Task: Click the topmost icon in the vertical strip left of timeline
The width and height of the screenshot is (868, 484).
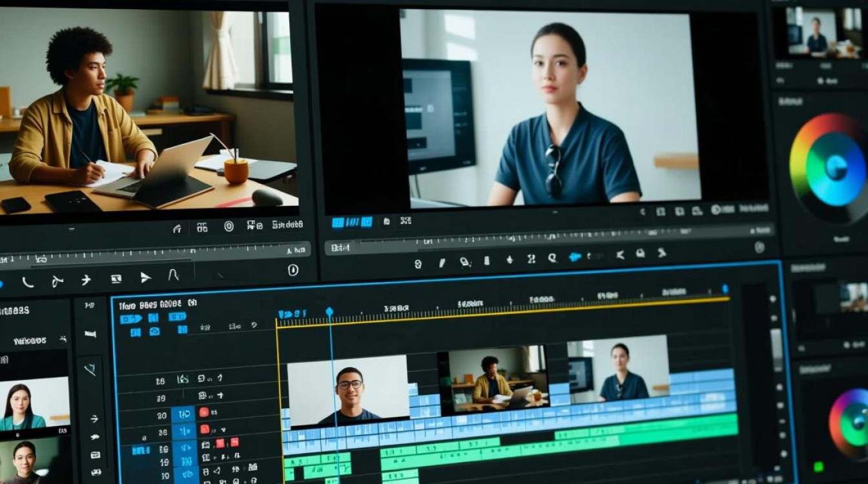Action: pyautogui.click(x=89, y=305)
